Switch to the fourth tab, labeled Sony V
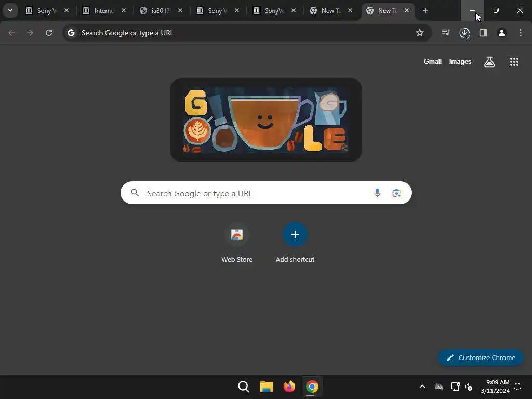The image size is (532, 399). click(x=218, y=10)
